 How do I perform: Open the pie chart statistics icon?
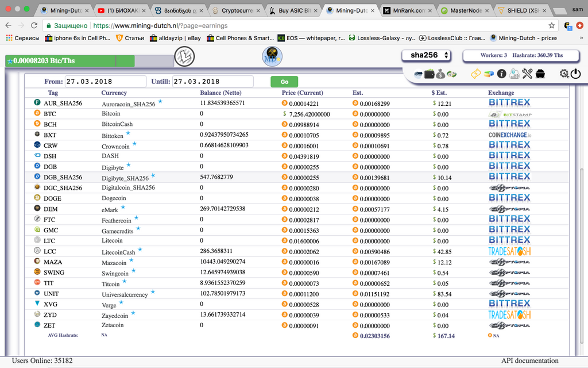[489, 74]
